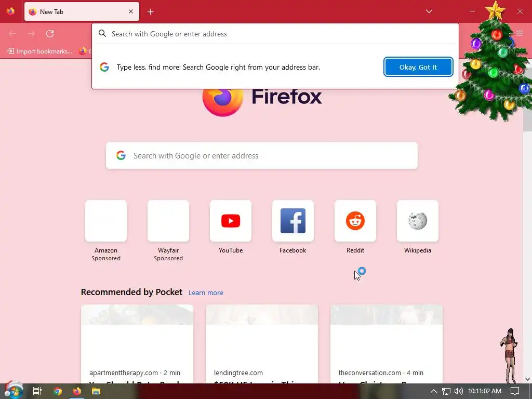This screenshot has height=399, width=532.
Task: Click Import bookmarks in bookmarks toolbar
Action: coord(39,51)
